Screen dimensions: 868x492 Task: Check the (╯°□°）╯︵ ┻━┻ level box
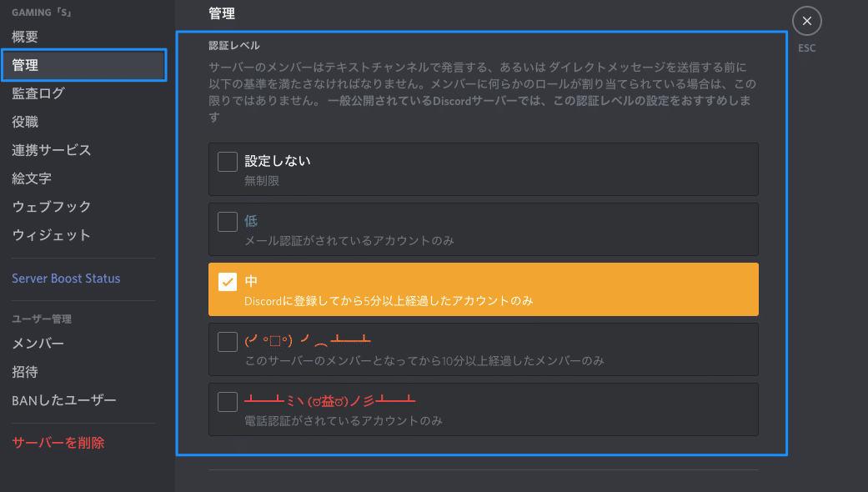[x=228, y=342]
